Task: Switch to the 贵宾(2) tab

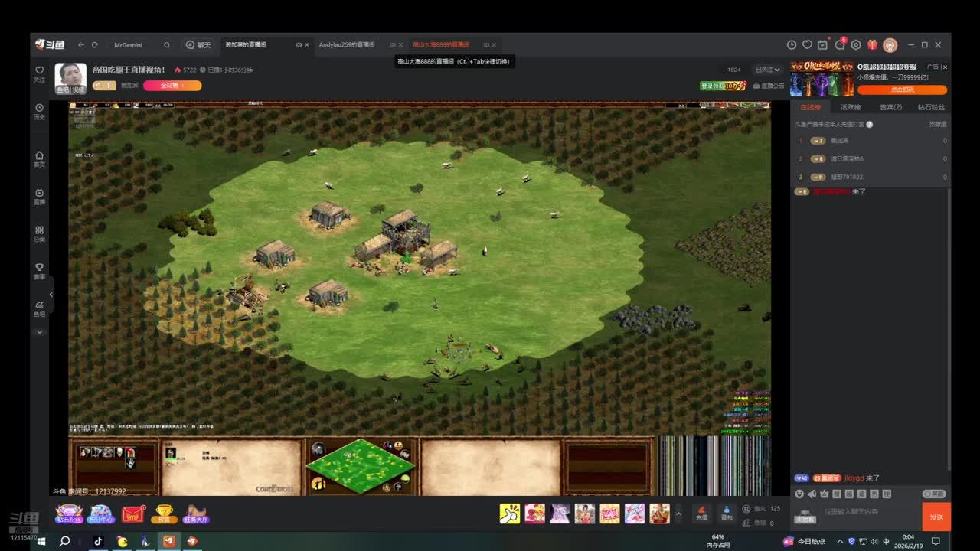Action: pyautogui.click(x=890, y=107)
